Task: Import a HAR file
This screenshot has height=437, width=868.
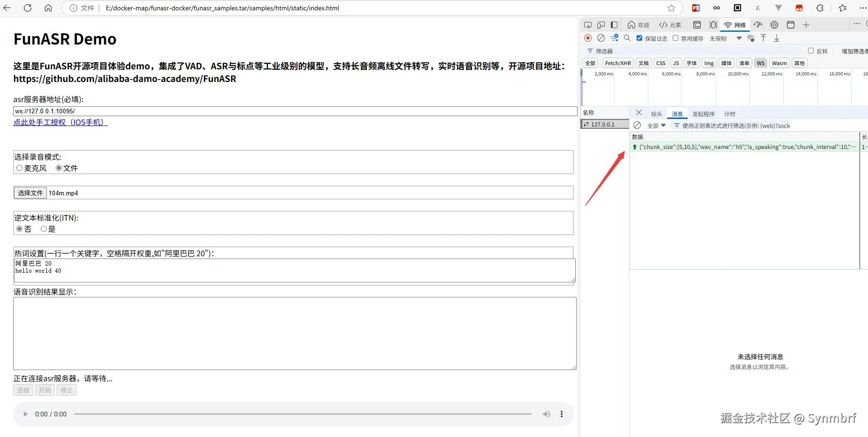Action: point(764,38)
